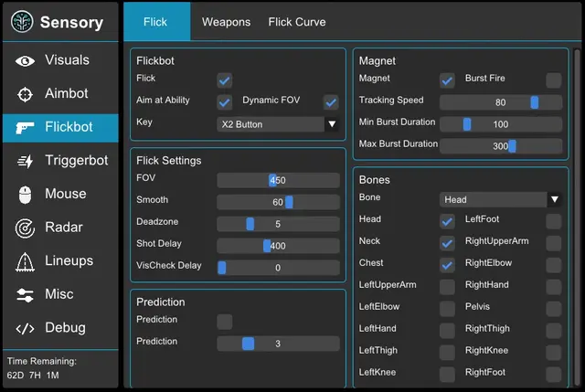Open the Key dropdown showing X2 Button
The image size is (585, 392).
pyautogui.click(x=278, y=123)
